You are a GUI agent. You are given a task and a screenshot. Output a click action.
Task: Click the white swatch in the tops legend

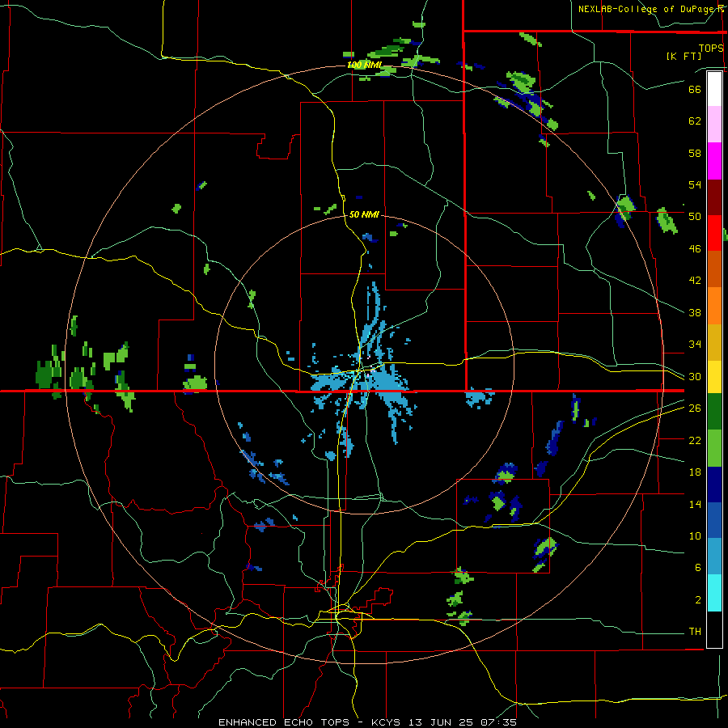[x=714, y=89]
